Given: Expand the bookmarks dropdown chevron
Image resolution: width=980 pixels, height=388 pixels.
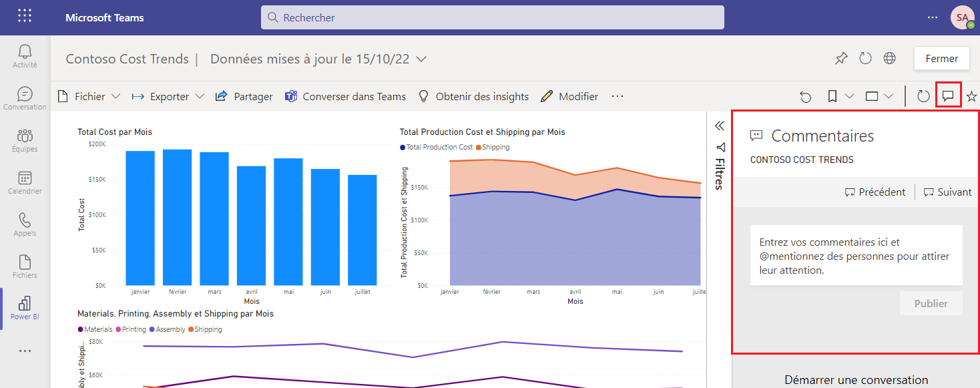Looking at the screenshot, I should tap(849, 97).
